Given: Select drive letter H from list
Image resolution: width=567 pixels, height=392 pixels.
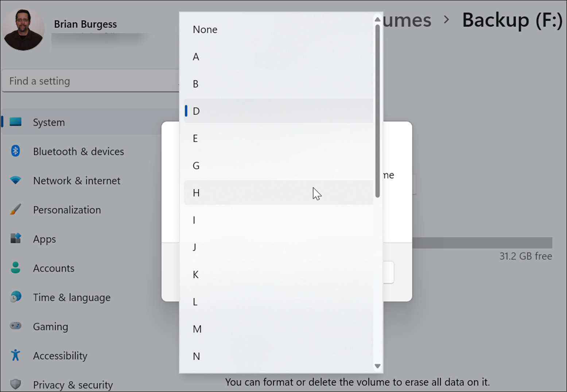Looking at the screenshot, I should (278, 193).
